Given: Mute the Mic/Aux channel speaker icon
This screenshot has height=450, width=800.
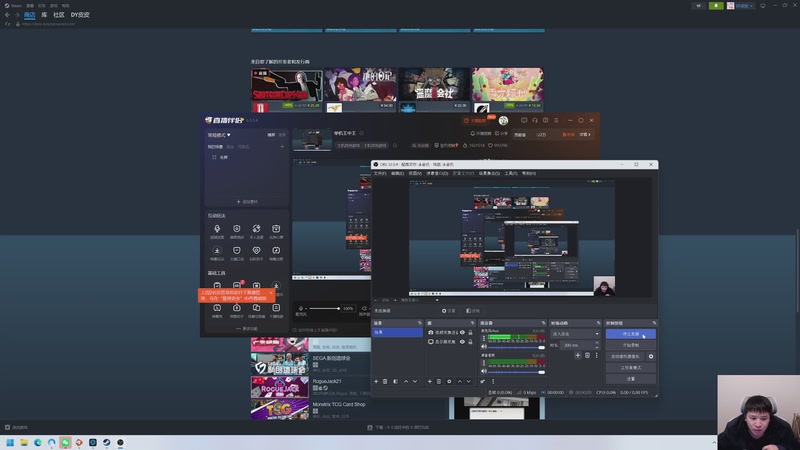Looking at the screenshot, I should click(x=484, y=347).
